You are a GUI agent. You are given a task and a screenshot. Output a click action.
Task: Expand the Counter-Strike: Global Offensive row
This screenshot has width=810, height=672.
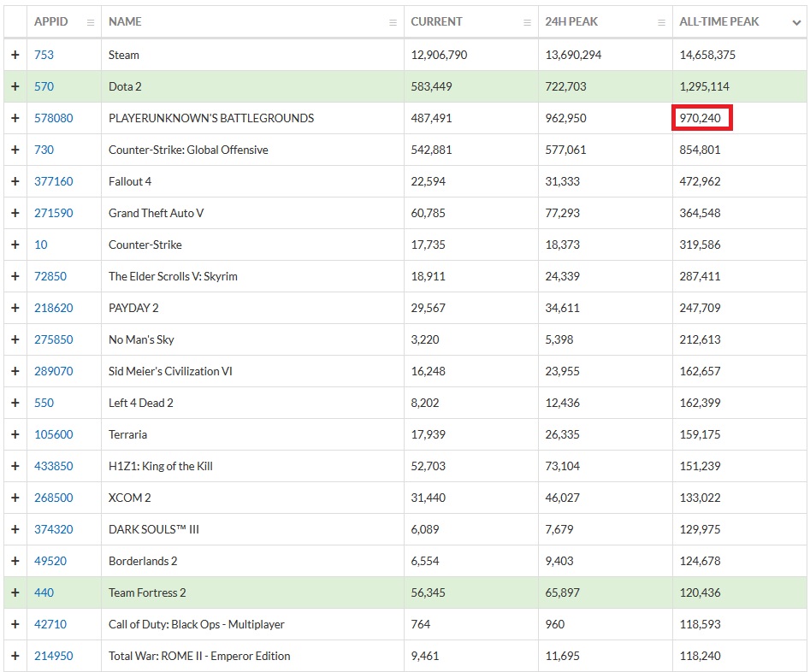(15, 150)
